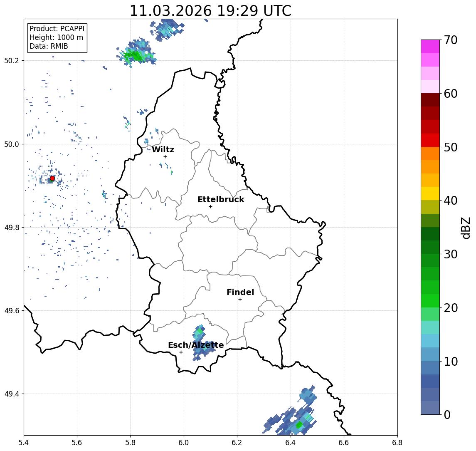Click the colorbar tick label 10
Image resolution: width=476 pixels, height=451 pixels.
pyautogui.click(x=451, y=361)
